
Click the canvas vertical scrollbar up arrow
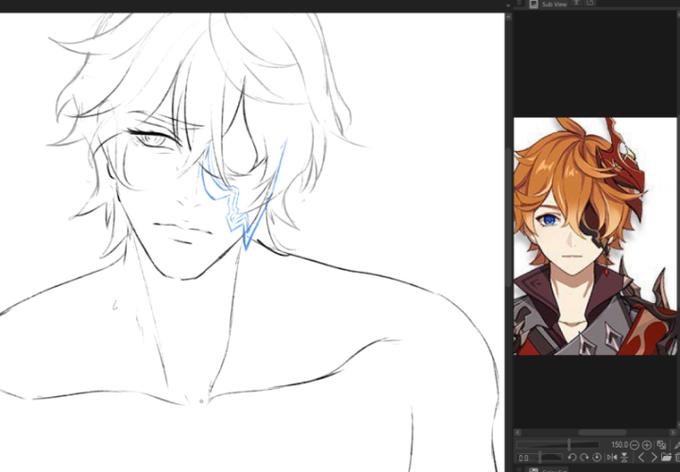[509, 17]
